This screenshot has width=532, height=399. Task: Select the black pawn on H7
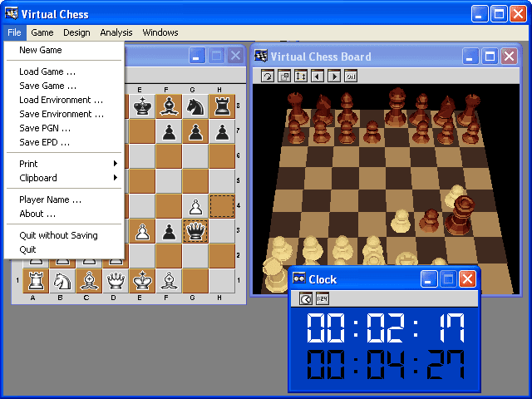click(222, 131)
